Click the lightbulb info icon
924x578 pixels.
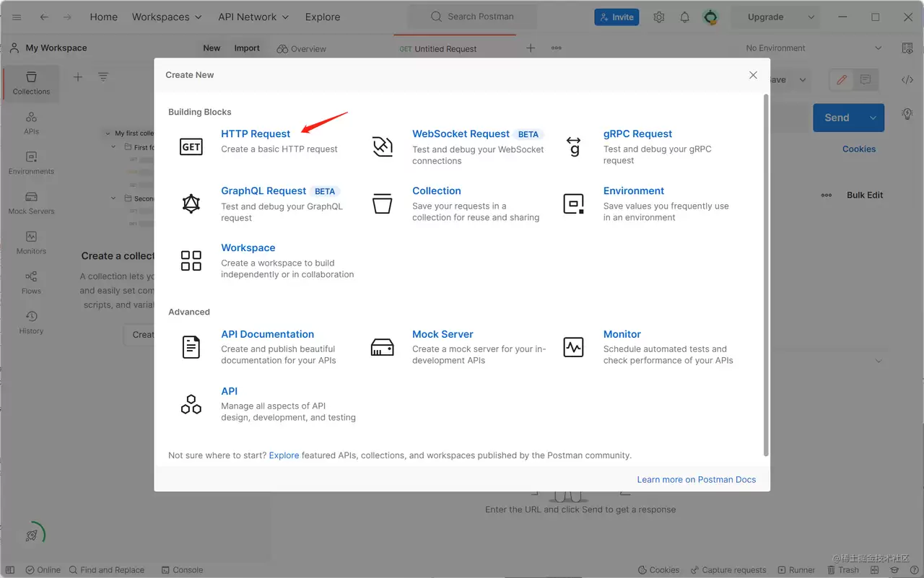(907, 114)
